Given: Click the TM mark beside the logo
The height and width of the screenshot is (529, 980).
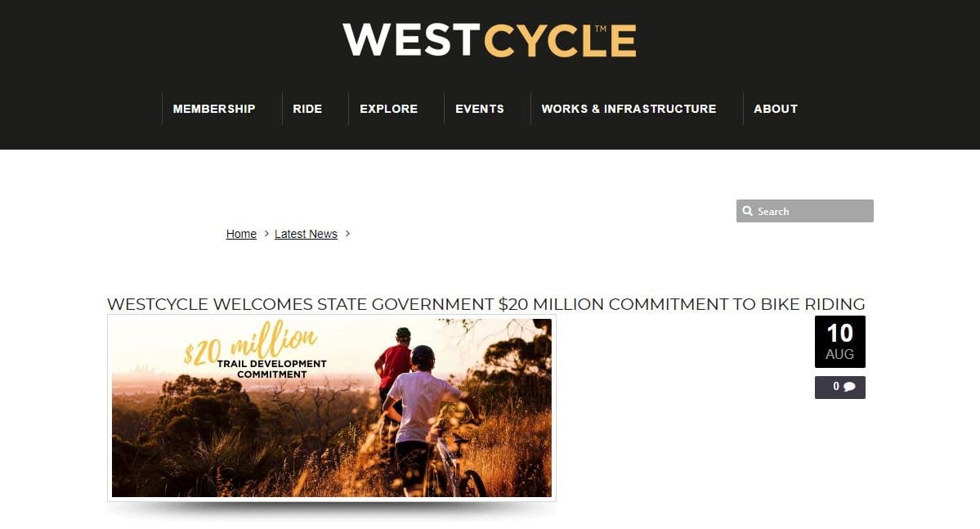Looking at the screenshot, I should [x=601, y=29].
